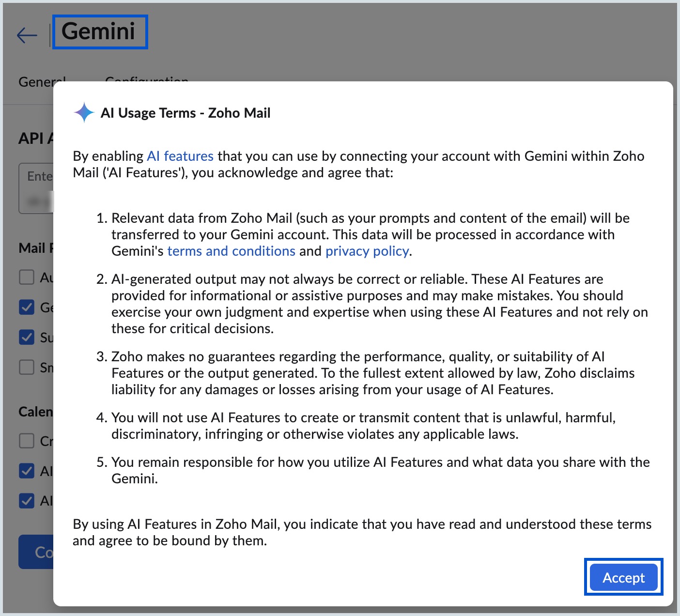
Task: Switch to the Configuration tab
Action: pos(147,81)
